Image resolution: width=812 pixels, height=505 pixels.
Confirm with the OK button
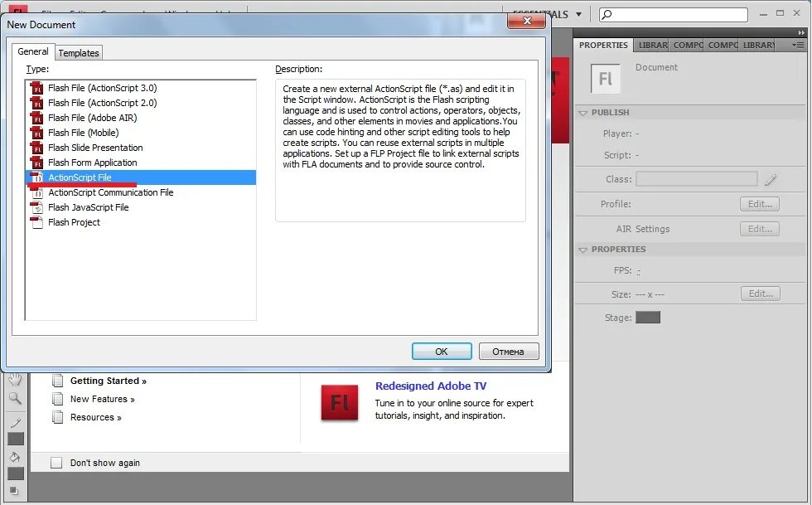(441, 352)
